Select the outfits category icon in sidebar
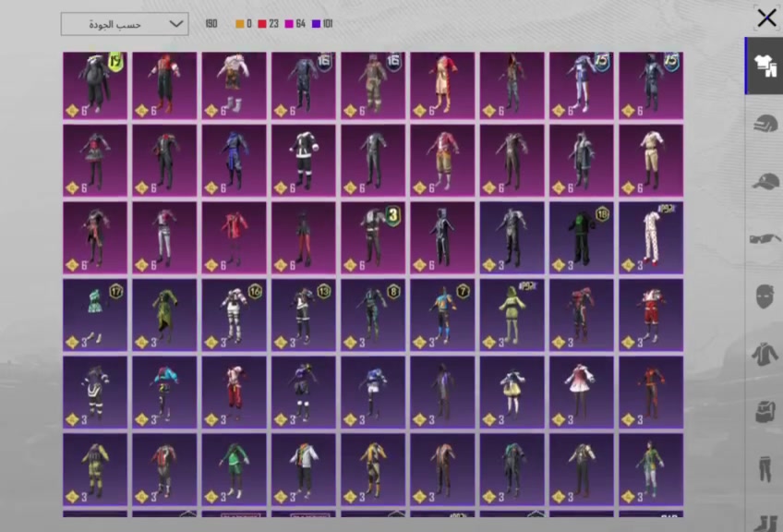The height and width of the screenshot is (532, 783). pyautogui.click(x=765, y=66)
